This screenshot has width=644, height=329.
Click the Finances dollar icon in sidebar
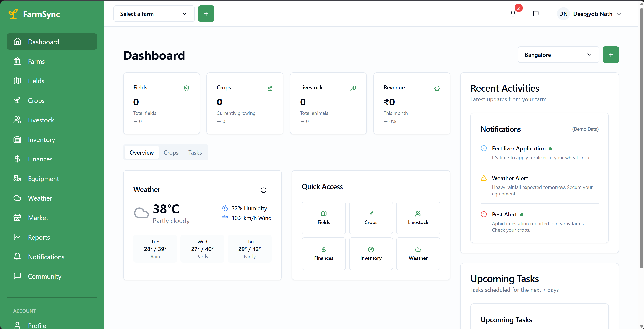[x=17, y=159]
